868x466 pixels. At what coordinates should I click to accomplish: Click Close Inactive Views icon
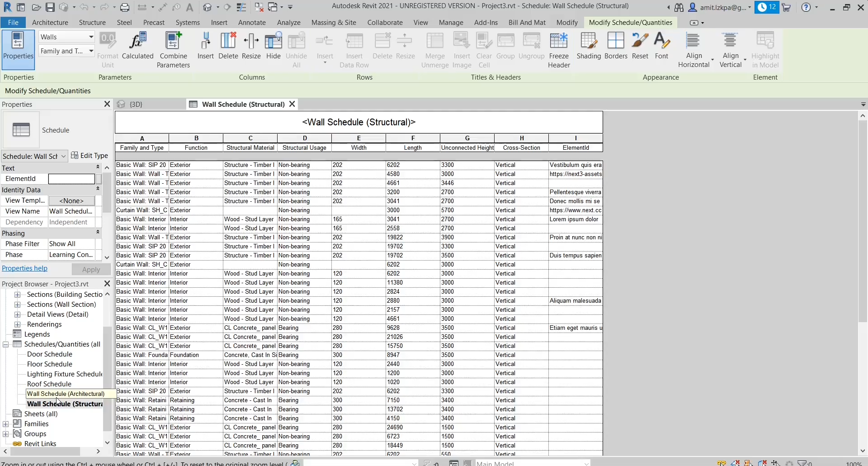pyautogui.click(x=259, y=7)
